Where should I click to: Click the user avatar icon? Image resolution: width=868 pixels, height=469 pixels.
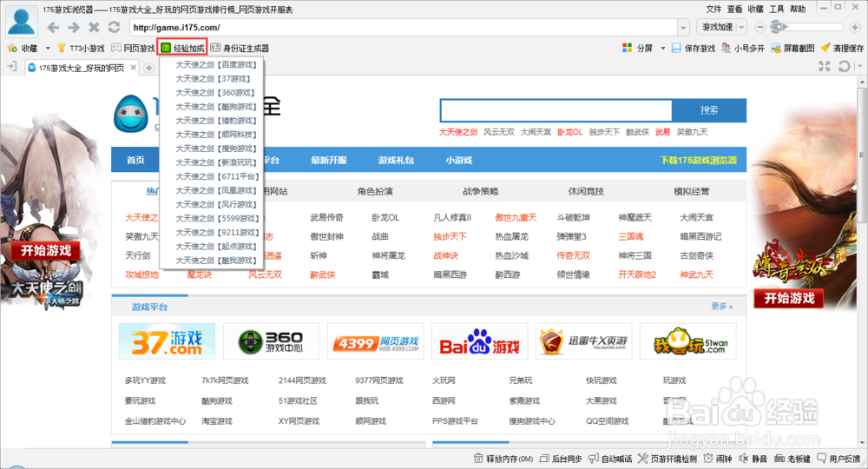(x=22, y=23)
